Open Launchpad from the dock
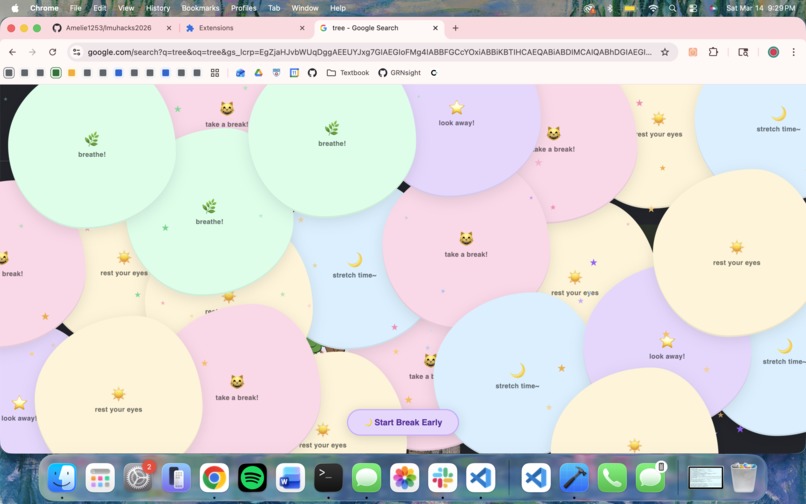This screenshot has width=806, height=504. tap(100, 478)
